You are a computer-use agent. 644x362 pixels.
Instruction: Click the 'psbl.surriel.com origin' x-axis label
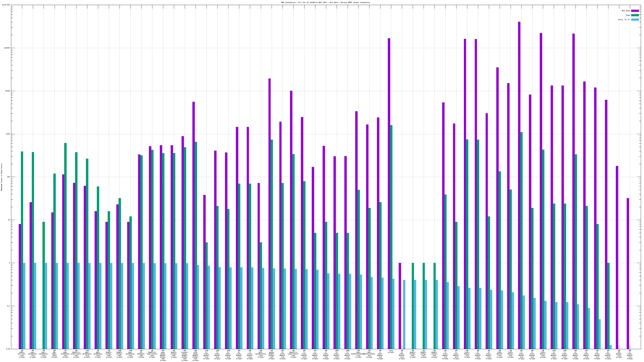click(22, 354)
